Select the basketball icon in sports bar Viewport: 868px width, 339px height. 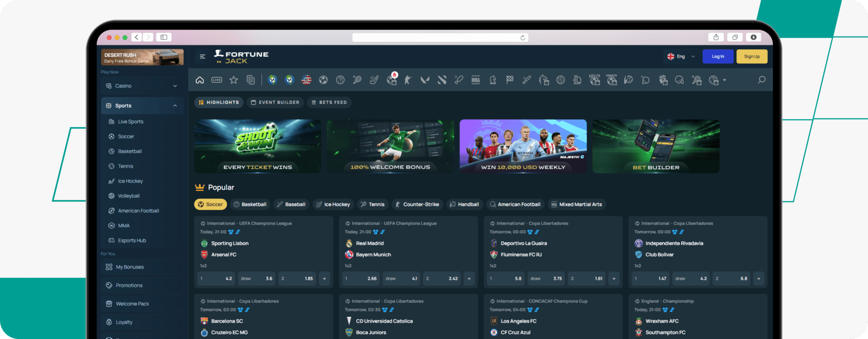pos(340,80)
